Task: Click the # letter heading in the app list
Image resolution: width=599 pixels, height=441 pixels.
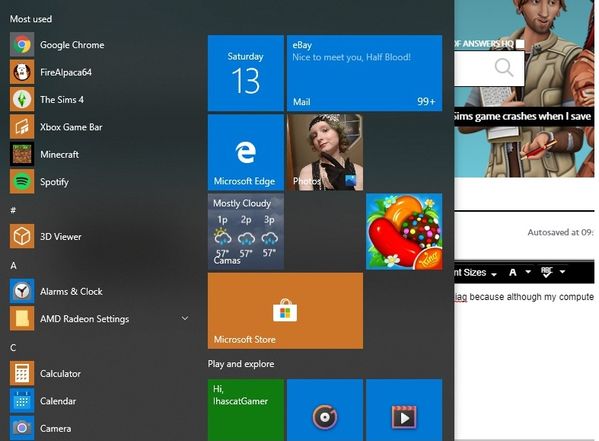Action: pos(13,210)
